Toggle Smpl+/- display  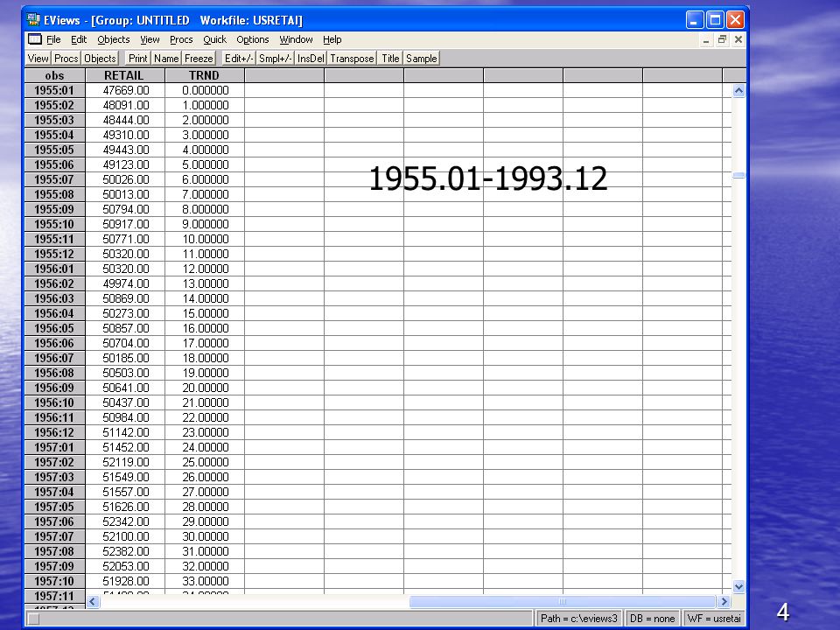[x=276, y=59]
